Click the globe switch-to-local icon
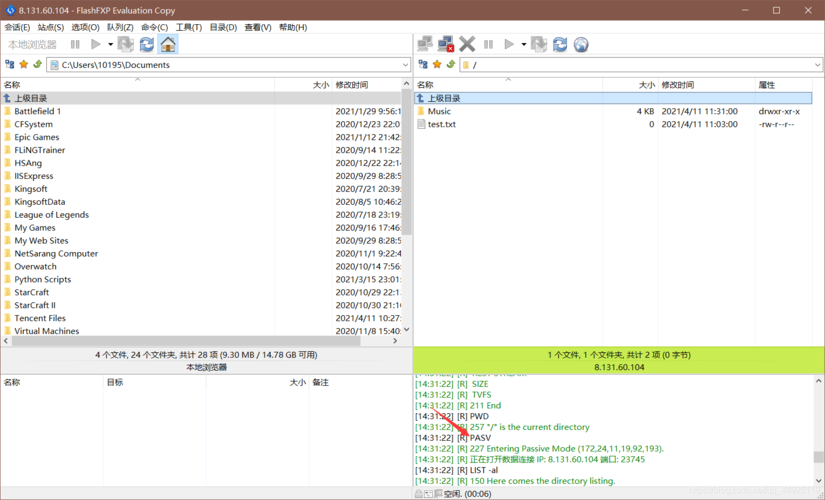 pyautogui.click(x=581, y=45)
